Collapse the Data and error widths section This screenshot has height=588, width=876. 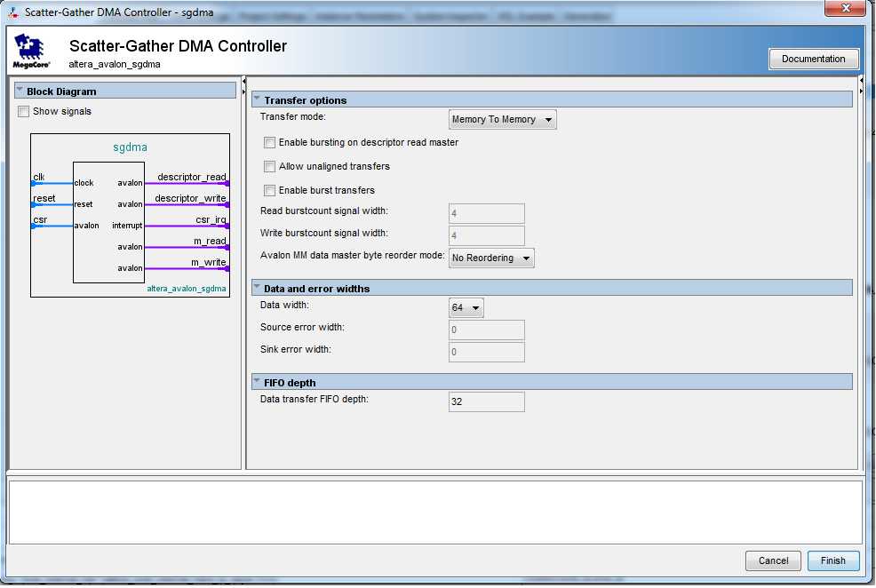[257, 287]
